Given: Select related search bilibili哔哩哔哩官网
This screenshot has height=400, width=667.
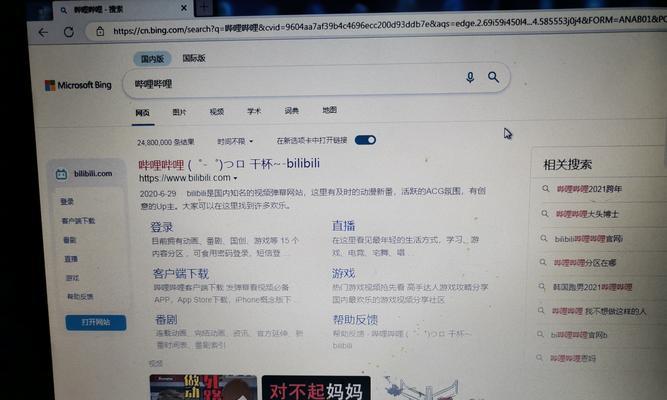Looking at the screenshot, I should point(589,239).
